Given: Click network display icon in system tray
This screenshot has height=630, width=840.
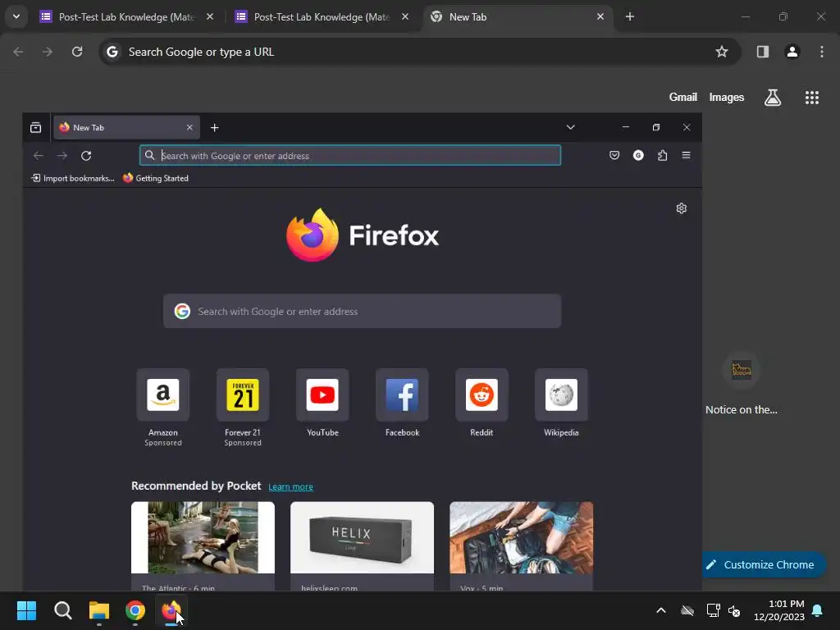Looking at the screenshot, I should 713,610.
